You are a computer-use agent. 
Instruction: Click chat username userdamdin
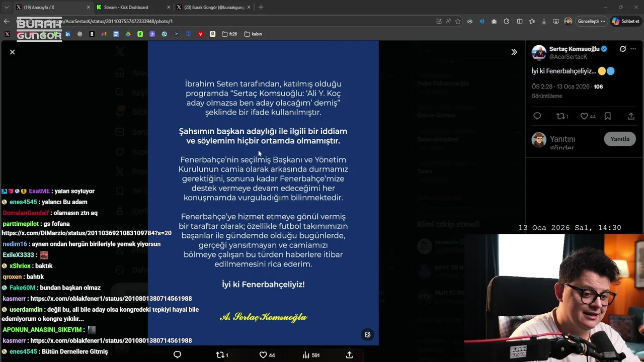[25, 310]
